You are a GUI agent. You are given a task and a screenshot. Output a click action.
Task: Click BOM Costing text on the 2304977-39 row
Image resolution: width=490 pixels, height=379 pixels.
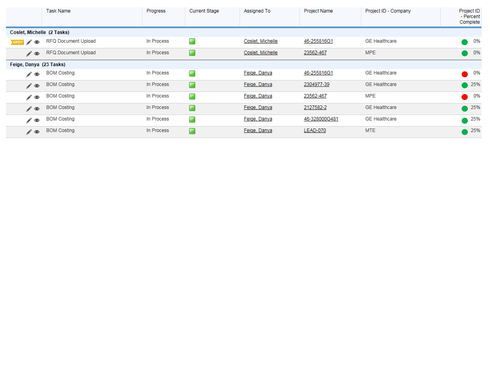coord(60,84)
